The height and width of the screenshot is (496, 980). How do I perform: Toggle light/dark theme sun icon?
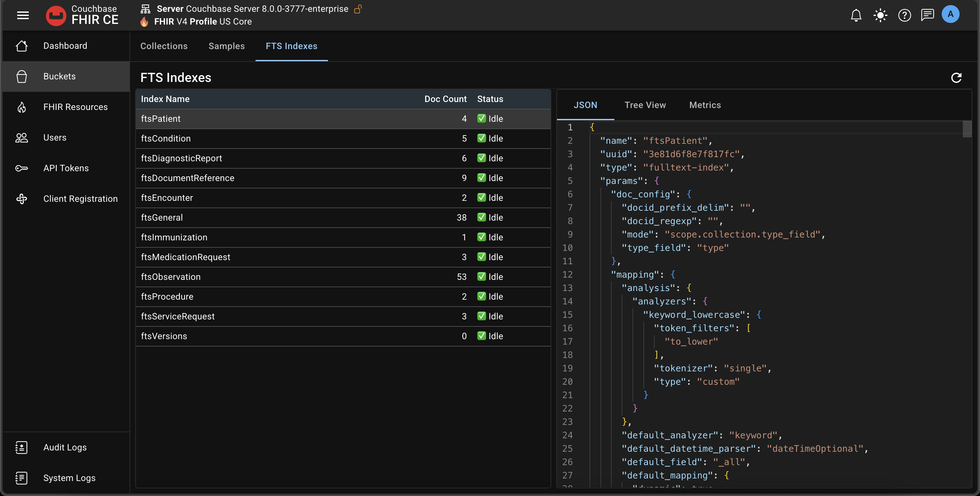(880, 15)
